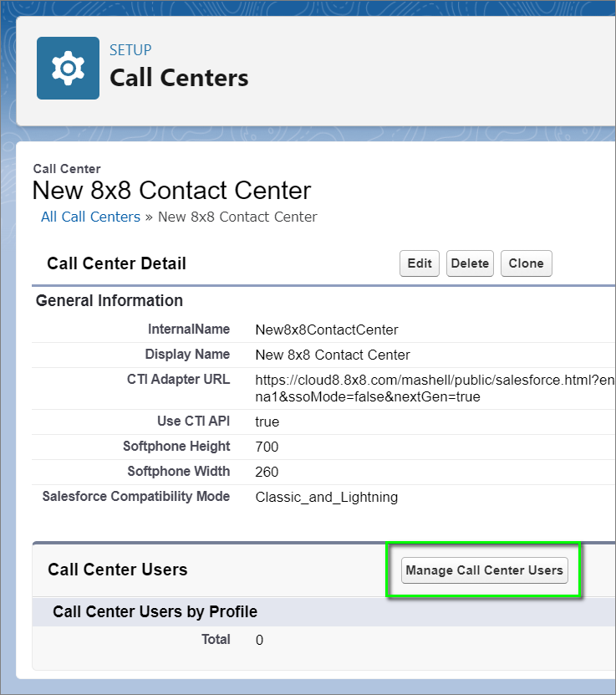The width and height of the screenshot is (616, 695).
Task: Go to All Call Centers link
Action: coord(90,217)
